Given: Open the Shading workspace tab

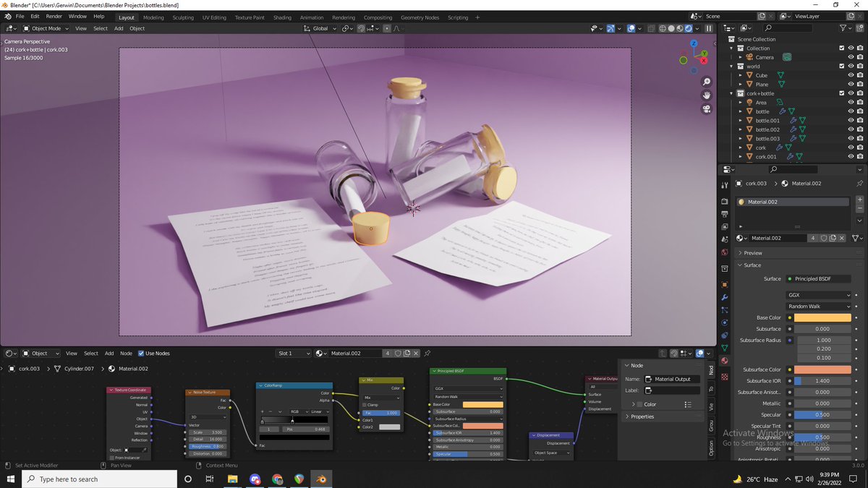Looking at the screenshot, I should coord(282,17).
